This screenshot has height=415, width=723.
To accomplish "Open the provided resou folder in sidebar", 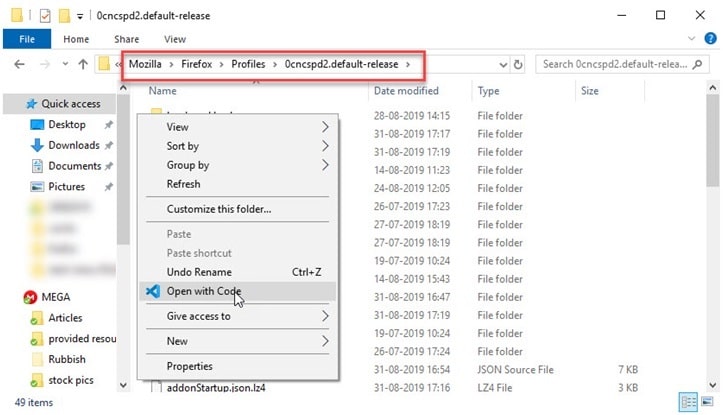I will [82, 338].
